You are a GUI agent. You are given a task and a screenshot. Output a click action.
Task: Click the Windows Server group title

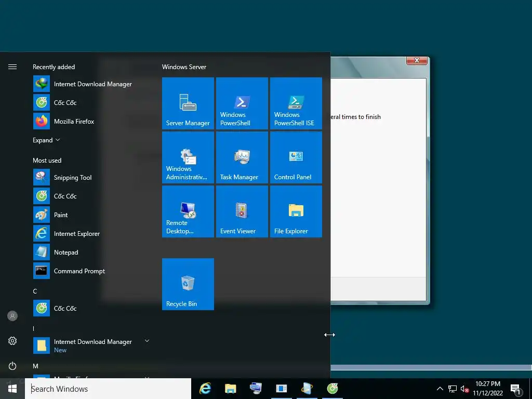point(184,67)
